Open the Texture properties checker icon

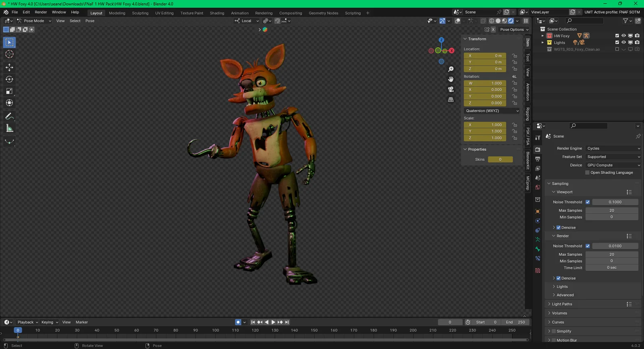(538, 271)
